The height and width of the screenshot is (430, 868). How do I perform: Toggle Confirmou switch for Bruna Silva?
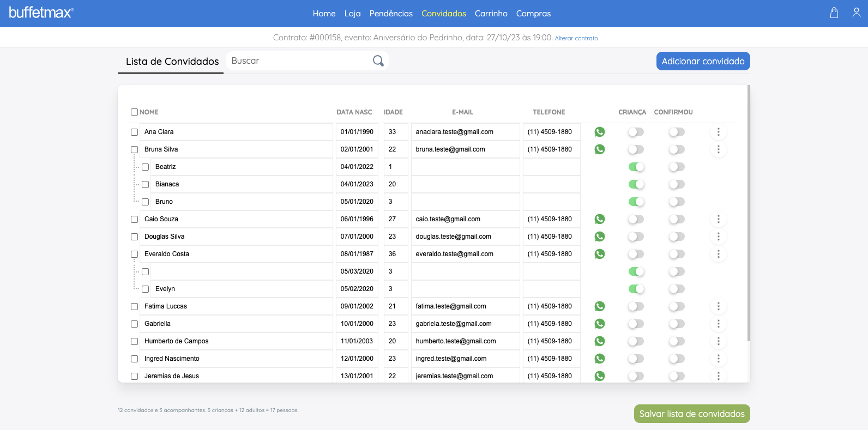click(677, 149)
